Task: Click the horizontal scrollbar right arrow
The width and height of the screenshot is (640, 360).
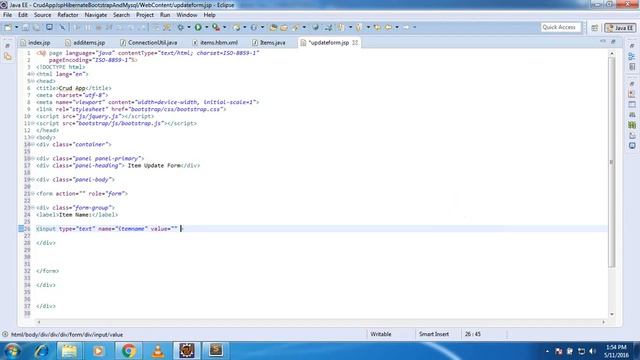Action: coord(604,322)
